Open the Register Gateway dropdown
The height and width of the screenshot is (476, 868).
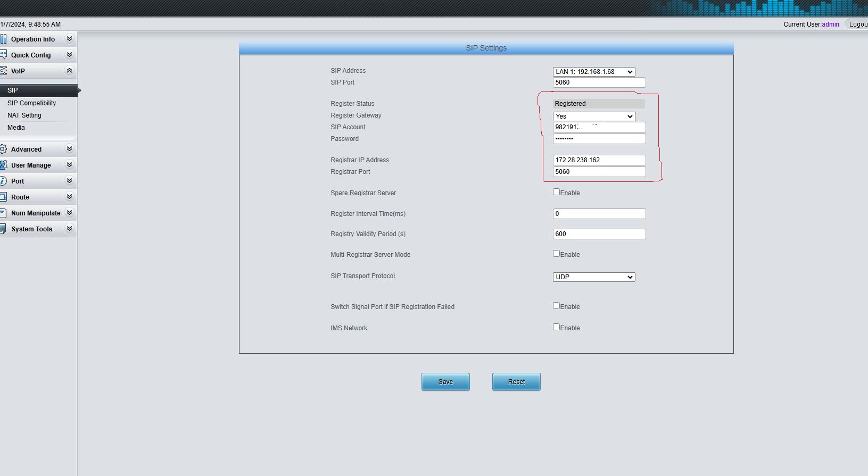coord(594,116)
